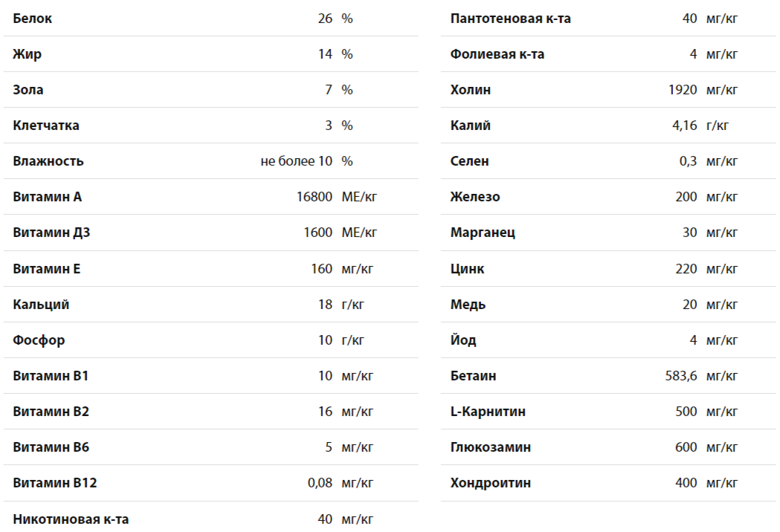Select the Селен row label
The height and width of the screenshot is (532, 780).
470,161
